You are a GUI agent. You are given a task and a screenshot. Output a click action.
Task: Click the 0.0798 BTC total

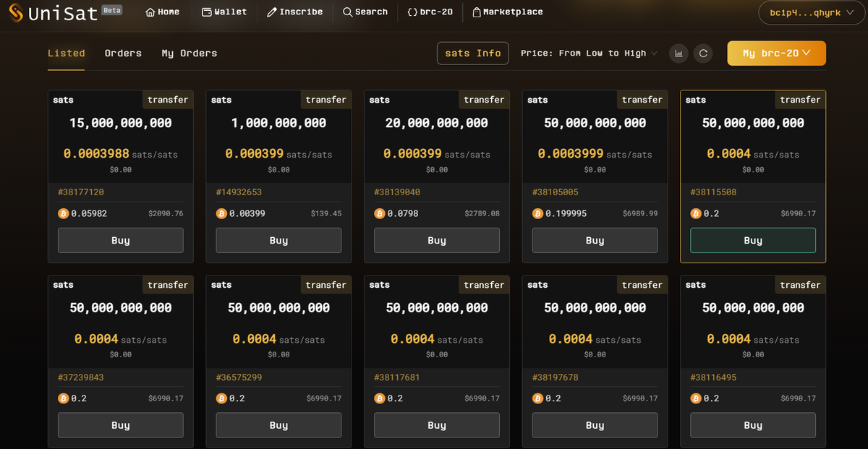tap(403, 214)
